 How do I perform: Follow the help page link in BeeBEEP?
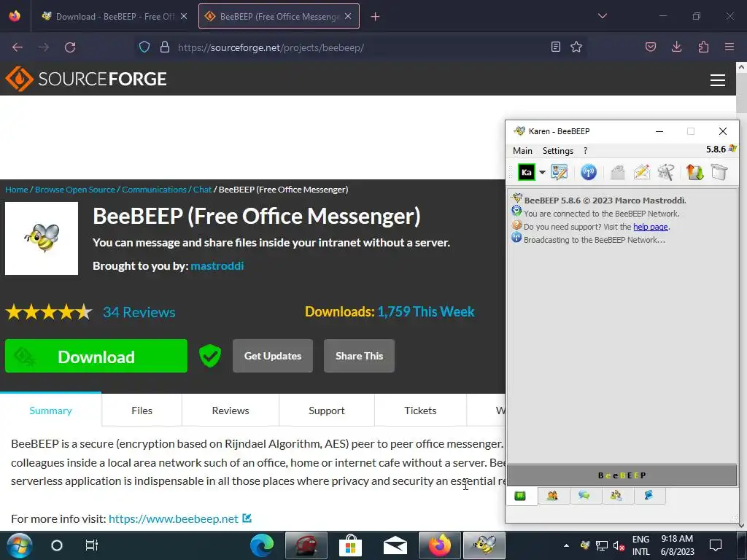tap(650, 227)
